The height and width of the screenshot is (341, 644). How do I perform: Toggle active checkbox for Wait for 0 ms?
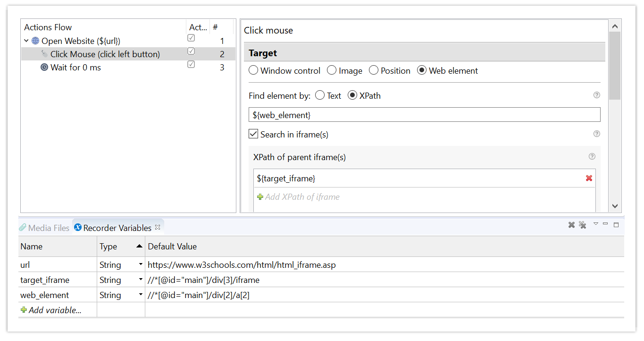191,64
